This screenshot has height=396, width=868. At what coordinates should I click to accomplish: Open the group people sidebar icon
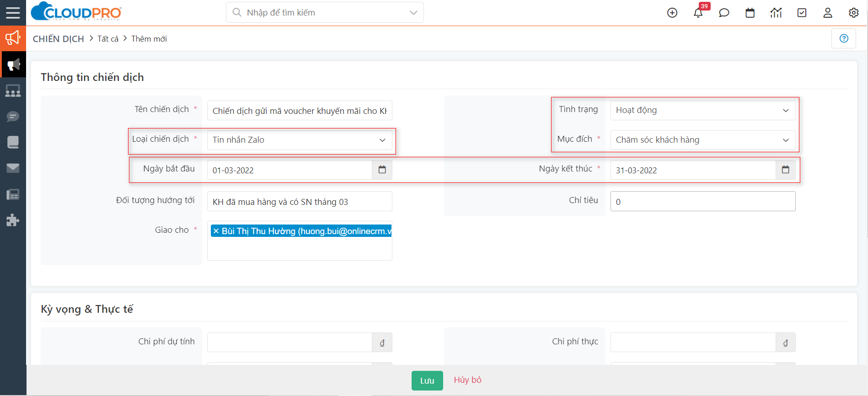click(13, 91)
